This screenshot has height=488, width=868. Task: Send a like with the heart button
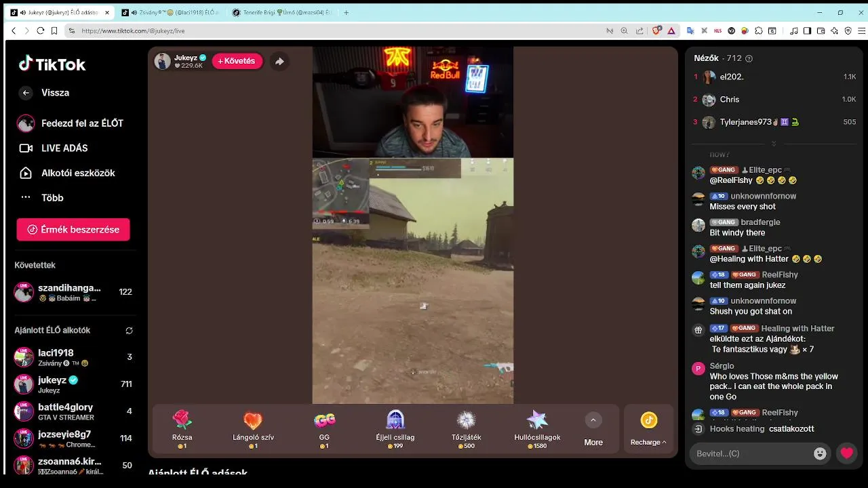[847, 453]
